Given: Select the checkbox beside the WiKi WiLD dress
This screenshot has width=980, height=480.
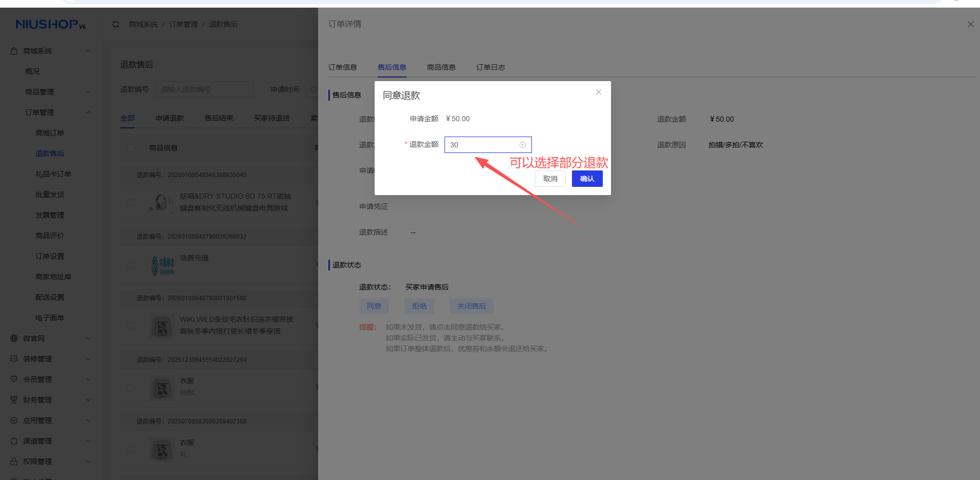Looking at the screenshot, I should [131, 327].
